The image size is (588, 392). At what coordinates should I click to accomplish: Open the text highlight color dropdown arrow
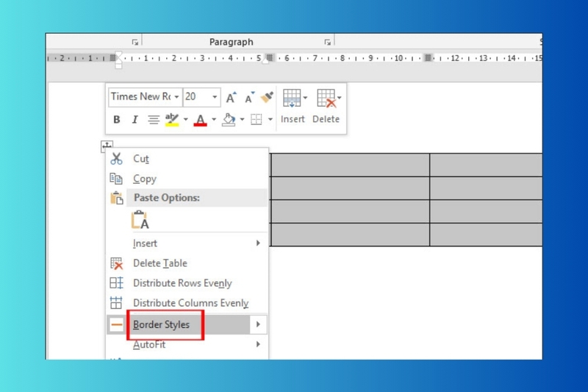coord(186,120)
